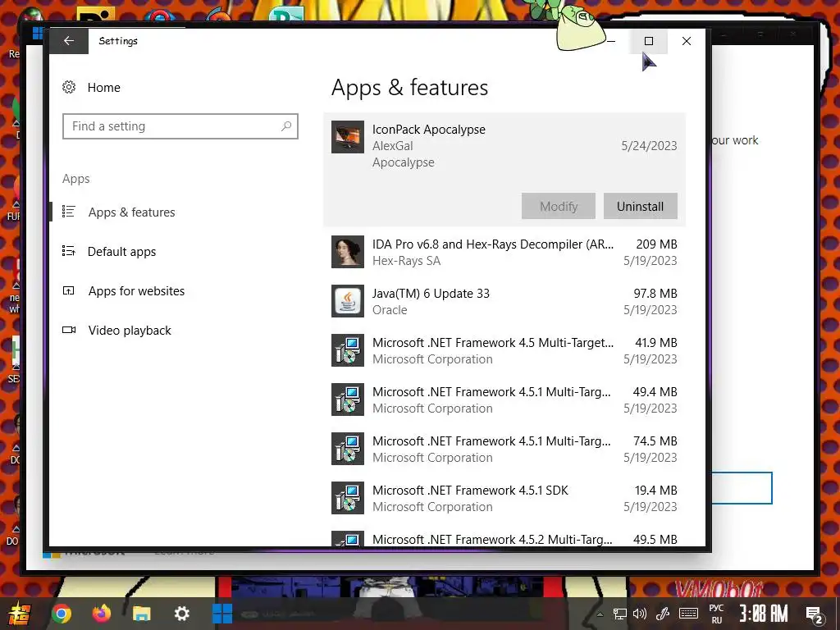Click the Apps & features page heading
The height and width of the screenshot is (630, 840).
[x=410, y=87]
